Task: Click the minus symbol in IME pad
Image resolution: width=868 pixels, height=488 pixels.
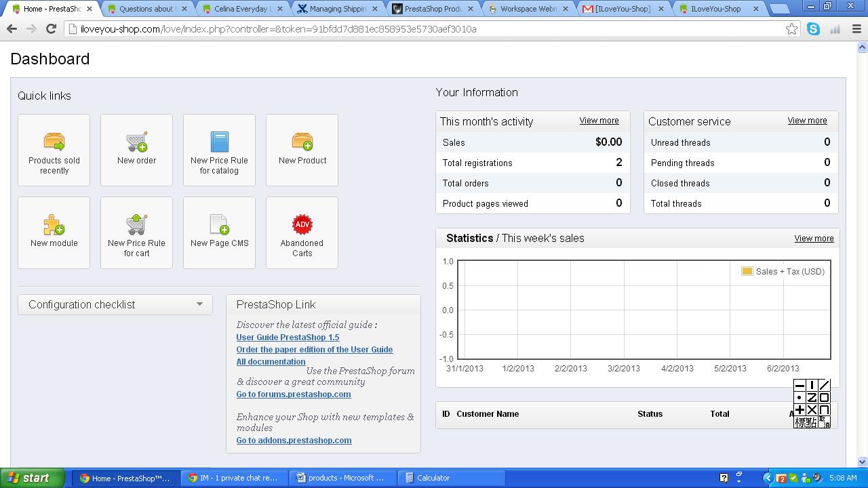Action: 800,385
